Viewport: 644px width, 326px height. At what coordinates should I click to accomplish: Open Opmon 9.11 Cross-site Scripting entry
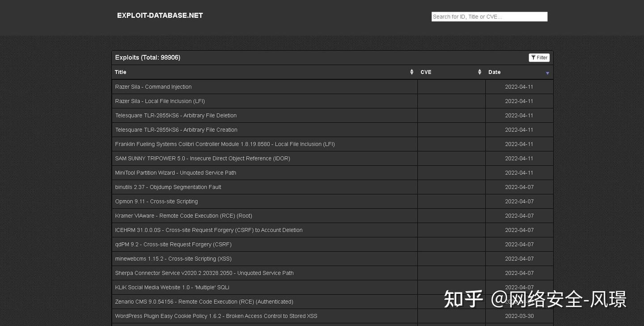coord(156,201)
